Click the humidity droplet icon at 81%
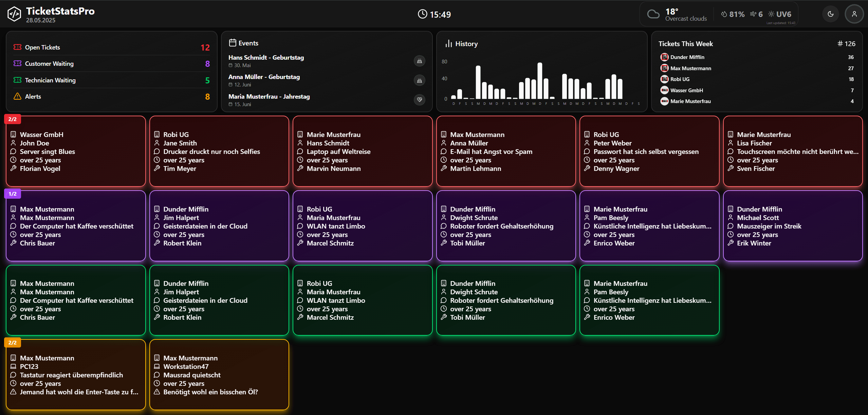The width and height of the screenshot is (868, 415). point(724,14)
